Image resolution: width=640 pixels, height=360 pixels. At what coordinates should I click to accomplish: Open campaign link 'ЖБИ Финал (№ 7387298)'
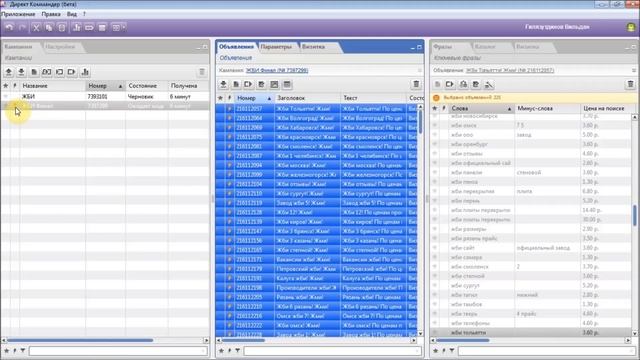pyautogui.click(x=277, y=70)
